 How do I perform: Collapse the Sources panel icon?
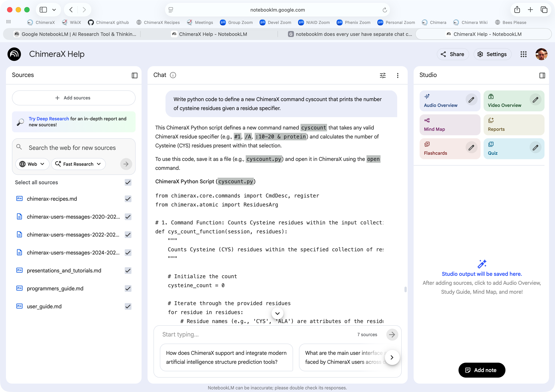point(134,75)
